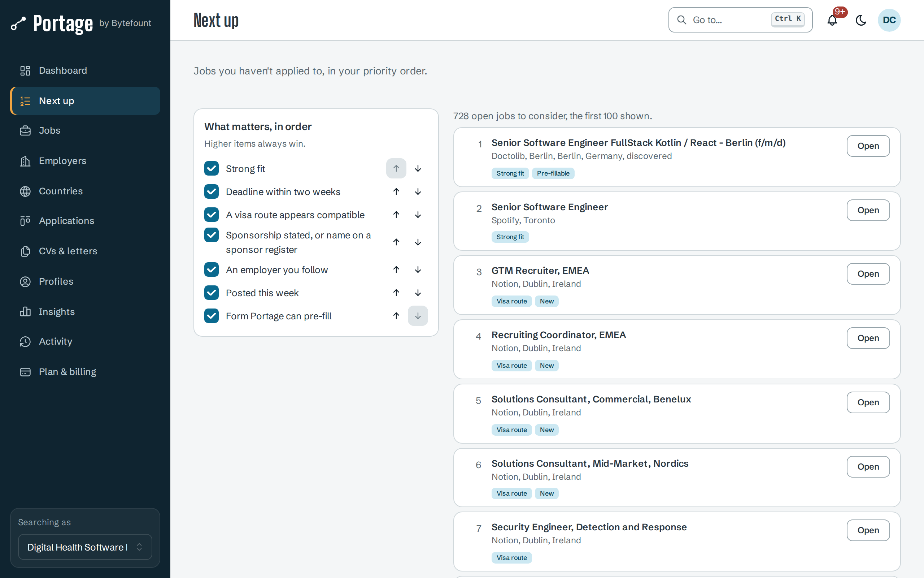
Task: Navigate to Employers page
Action: 85,161
